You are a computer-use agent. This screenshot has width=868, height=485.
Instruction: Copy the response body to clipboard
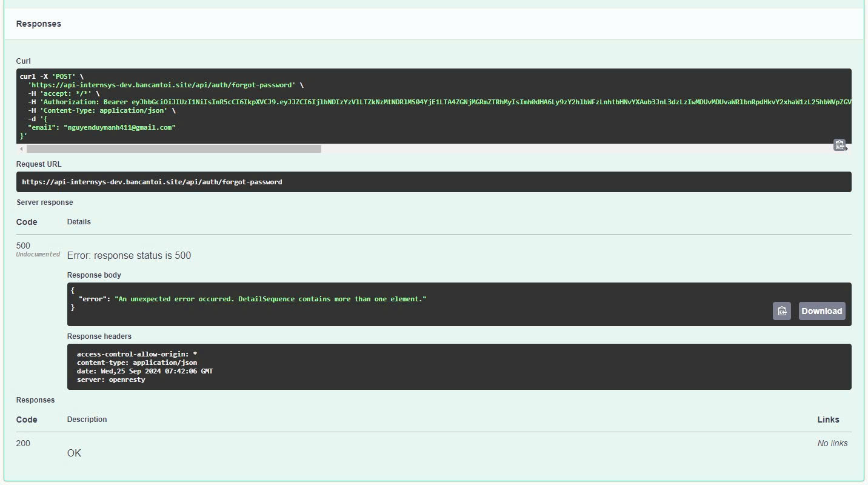tap(781, 311)
